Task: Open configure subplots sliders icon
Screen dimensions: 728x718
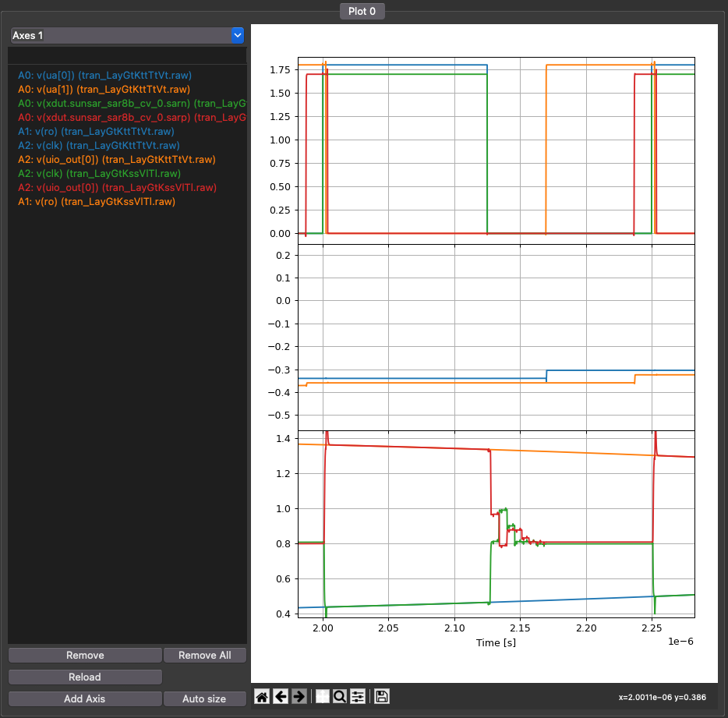Action: (x=358, y=696)
